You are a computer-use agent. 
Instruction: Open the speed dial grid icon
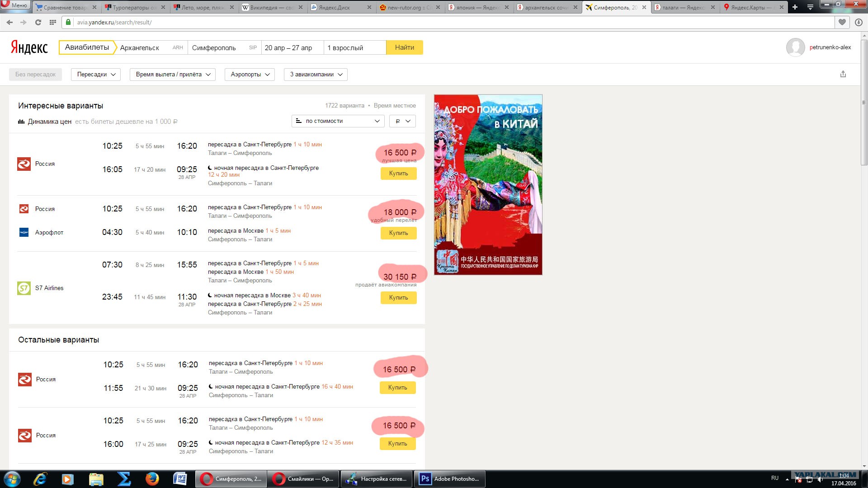coord(52,22)
